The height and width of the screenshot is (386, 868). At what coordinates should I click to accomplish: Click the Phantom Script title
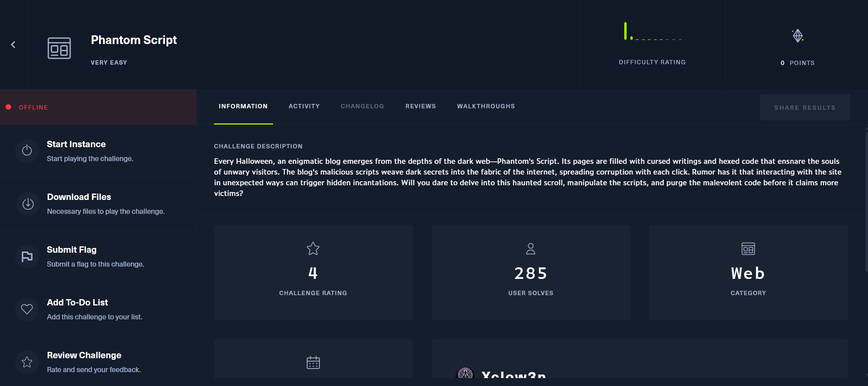134,40
